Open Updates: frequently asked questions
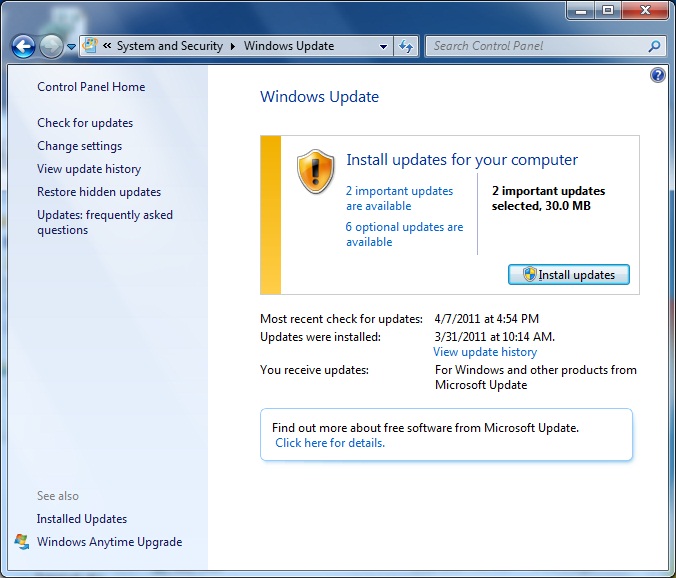Viewport: 676px width, 578px height. (105, 222)
